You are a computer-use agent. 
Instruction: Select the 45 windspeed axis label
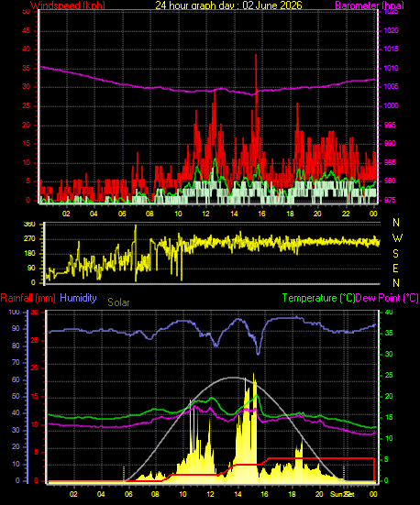[x=26, y=31]
